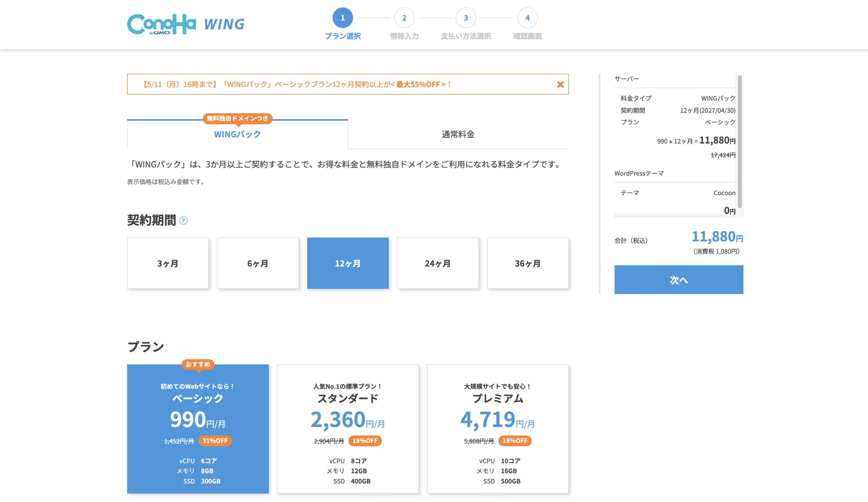Select the 3ヶ月 contract period
This screenshot has height=502, width=868.
[x=168, y=263]
